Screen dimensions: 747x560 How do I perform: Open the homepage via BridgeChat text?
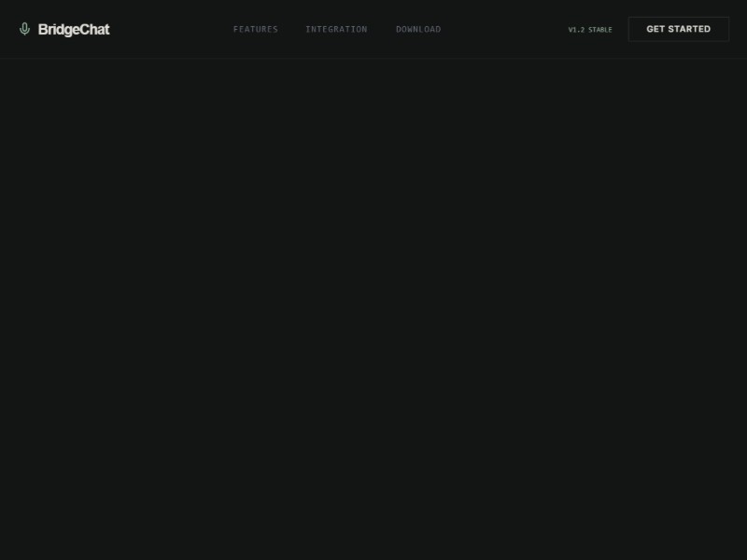tap(74, 29)
